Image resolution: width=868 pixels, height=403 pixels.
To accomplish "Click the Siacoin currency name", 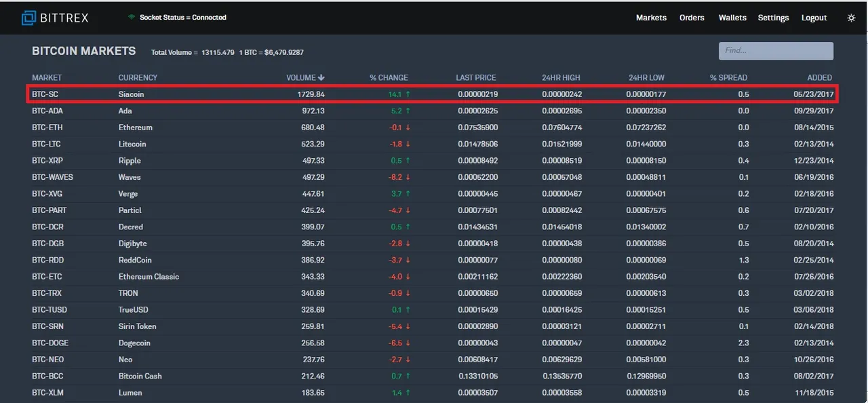I will (x=132, y=94).
